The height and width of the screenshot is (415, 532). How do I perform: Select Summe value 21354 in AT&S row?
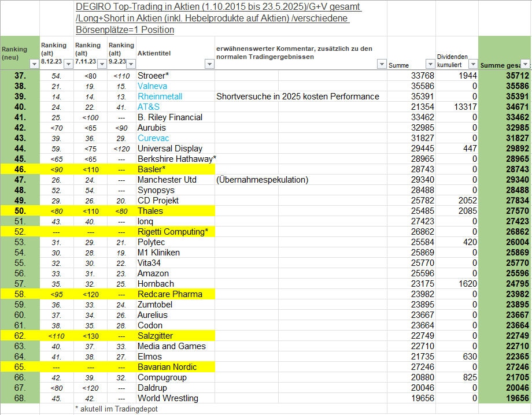click(422, 107)
